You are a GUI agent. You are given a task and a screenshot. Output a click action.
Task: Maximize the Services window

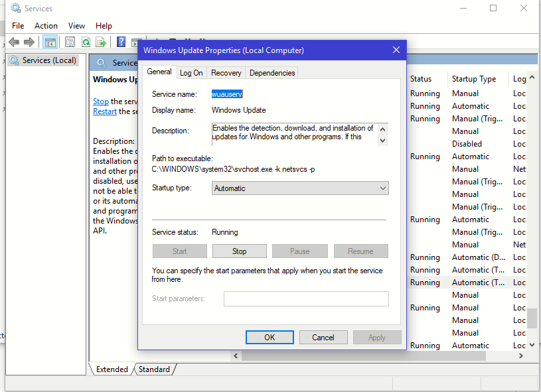pyautogui.click(x=493, y=8)
